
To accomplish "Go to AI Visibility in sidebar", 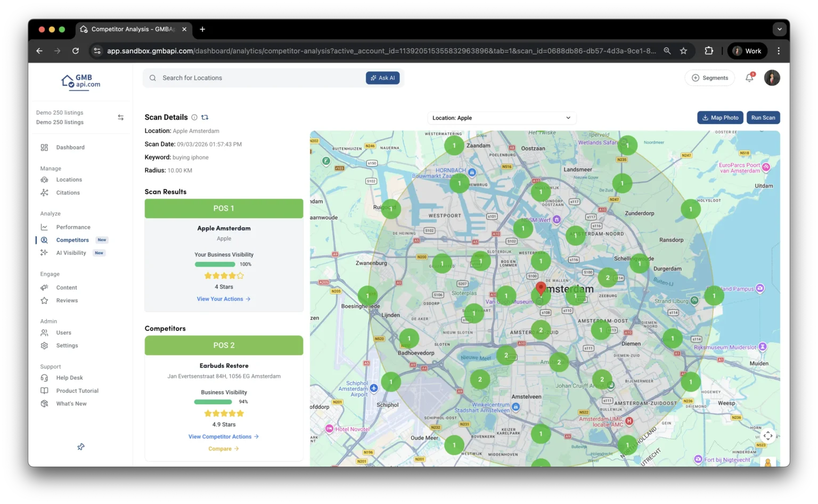I will pos(71,253).
